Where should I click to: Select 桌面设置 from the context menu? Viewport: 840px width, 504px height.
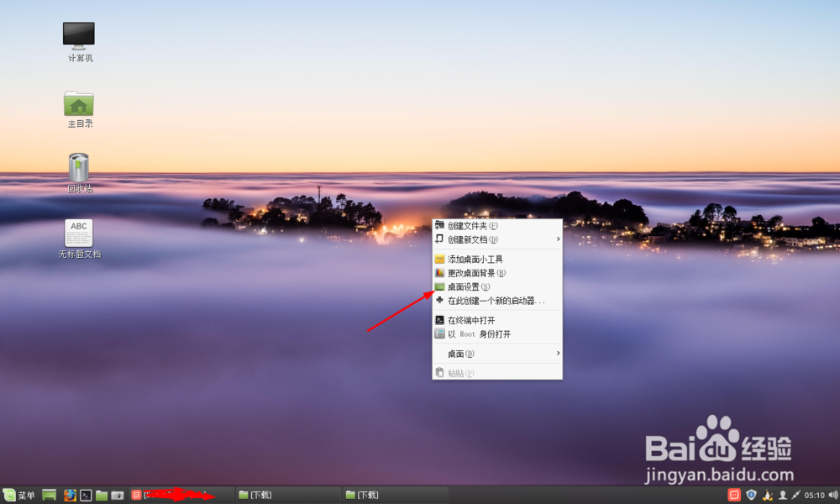pyautogui.click(x=467, y=286)
